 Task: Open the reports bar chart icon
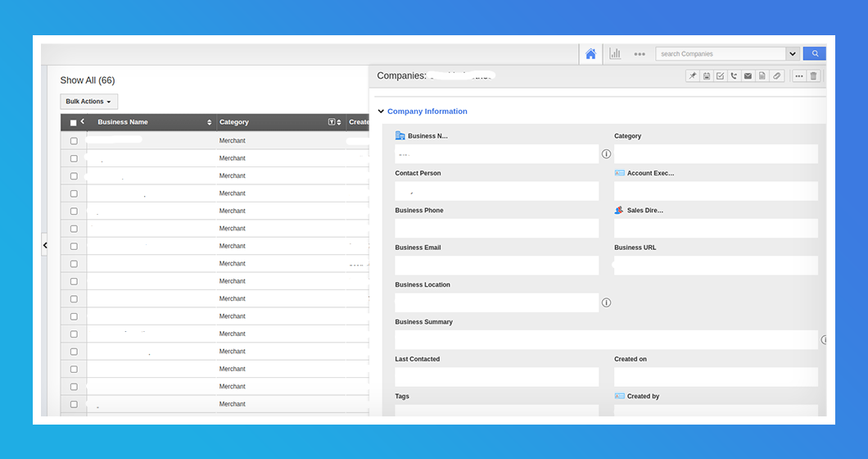point(615,54)
